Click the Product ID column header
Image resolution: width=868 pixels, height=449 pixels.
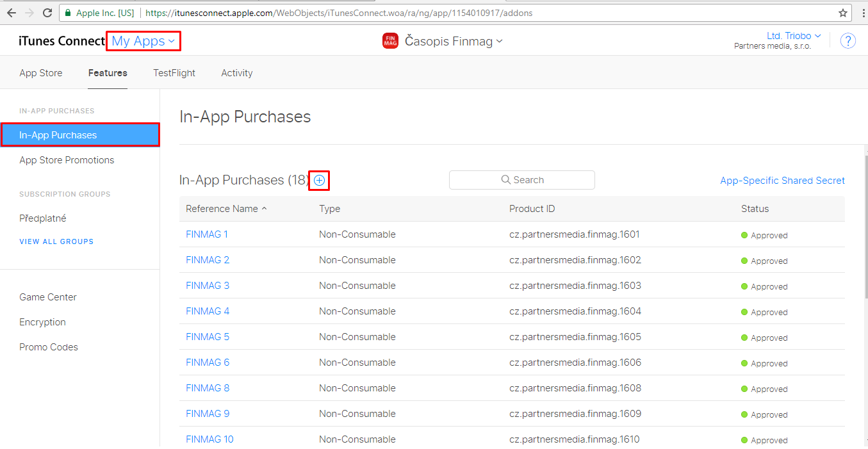tap(532, 209)
